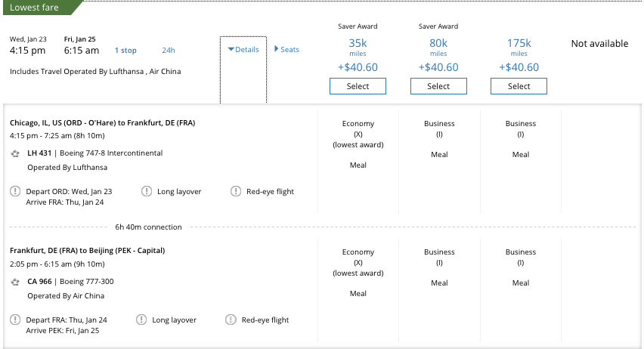
Task: Click the Star Alliance icon beside LH 431
Action: tap(15, 153)
